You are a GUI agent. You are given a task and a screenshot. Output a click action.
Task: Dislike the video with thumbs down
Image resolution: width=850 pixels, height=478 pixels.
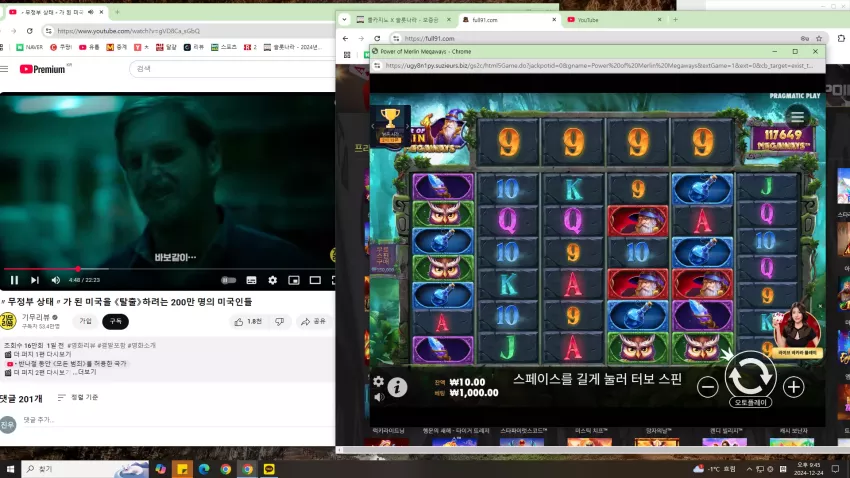(280, 321)
